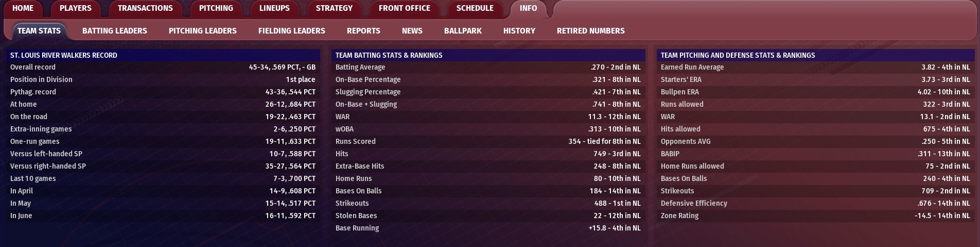980x247 pixels.
Task: Go to the NEWS page
Action: [412, 31]
